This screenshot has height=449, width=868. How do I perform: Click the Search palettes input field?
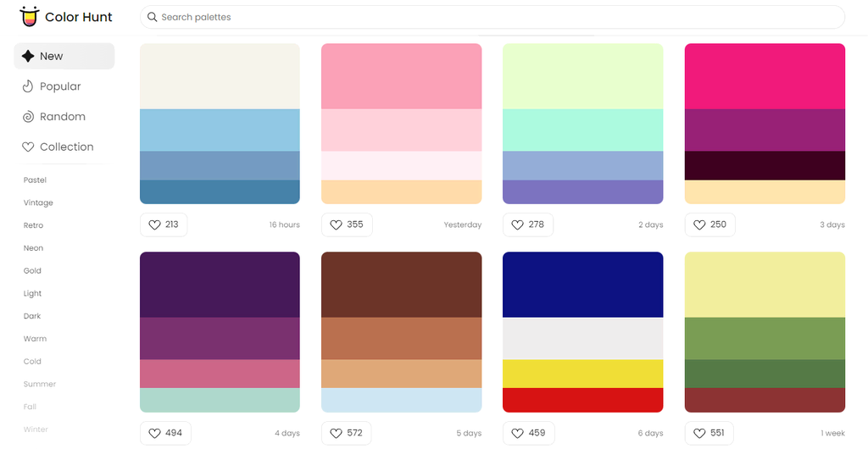(x=492, y=17)
